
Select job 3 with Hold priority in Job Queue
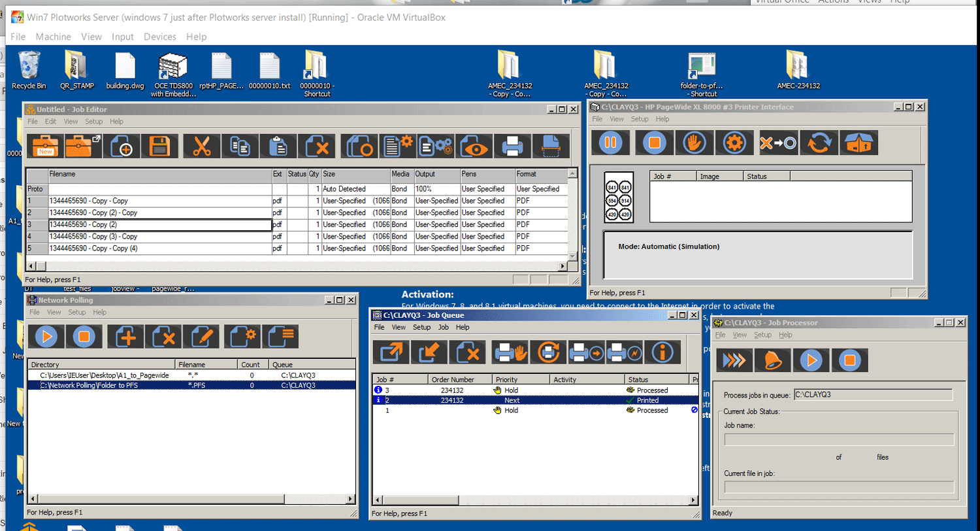point(536,390)
